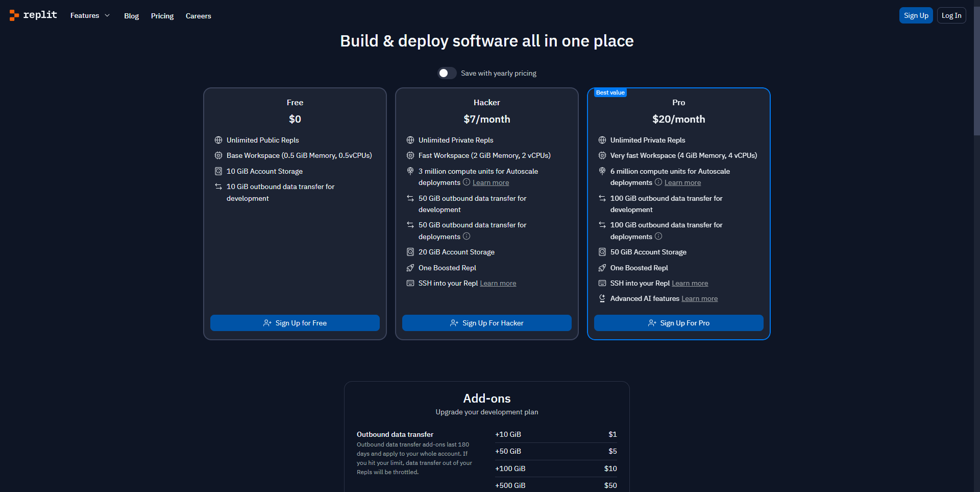Click globe icon in Pro Unlimited Private Repls
Viewport: 980px width, 492px height.
602,140
